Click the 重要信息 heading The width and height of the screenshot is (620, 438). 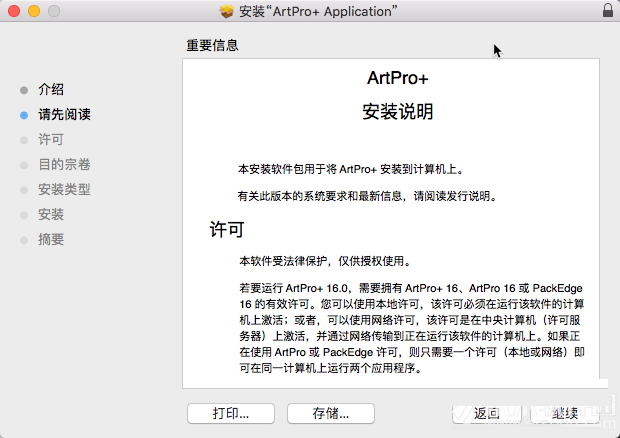212,45
